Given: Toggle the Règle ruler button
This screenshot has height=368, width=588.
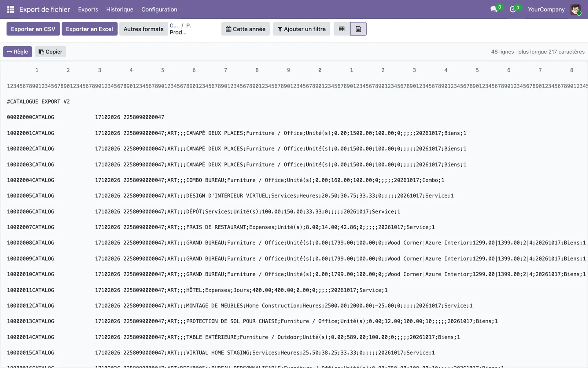Looking at the screenshot, I should [18, 52].
